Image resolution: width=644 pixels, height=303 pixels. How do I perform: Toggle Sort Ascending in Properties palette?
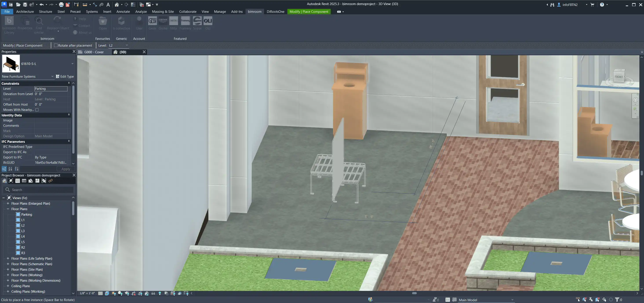pyautogui.click(x=10, y=169)
